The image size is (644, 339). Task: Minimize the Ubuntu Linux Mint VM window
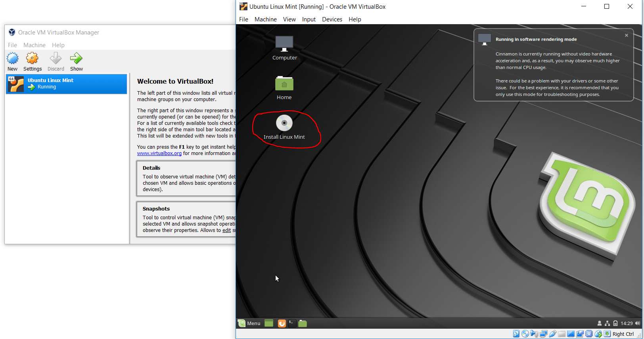click(x=584, y=6)
